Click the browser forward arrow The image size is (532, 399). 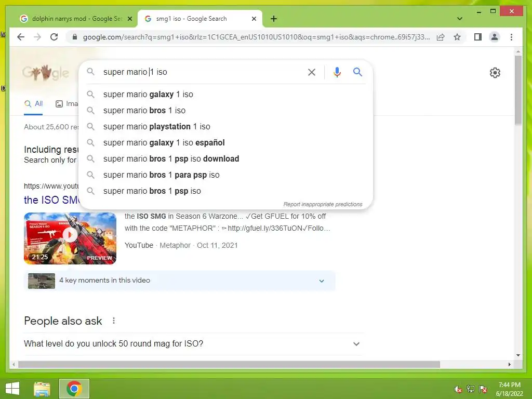[37, 37]
